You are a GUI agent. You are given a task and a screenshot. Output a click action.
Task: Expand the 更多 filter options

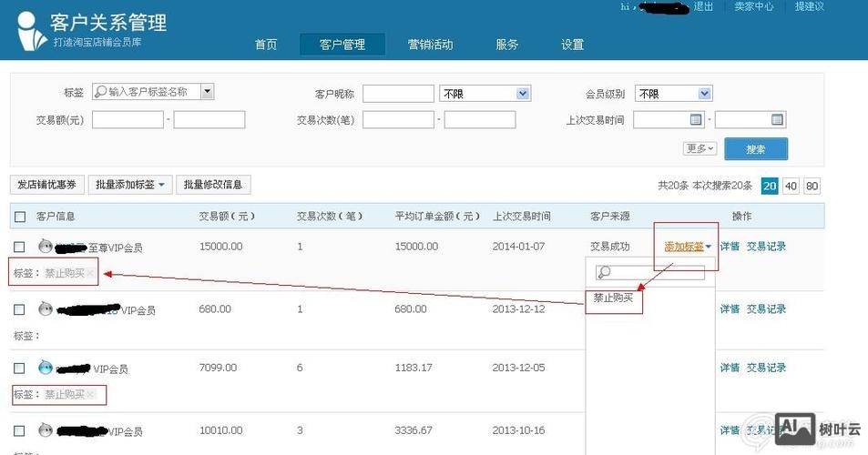click(700, 148)
